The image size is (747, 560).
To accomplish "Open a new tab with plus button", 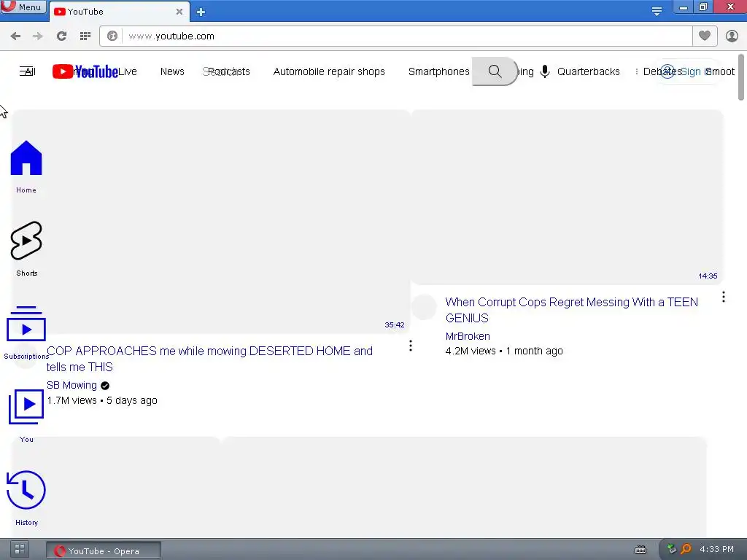I will coord(201,12).
